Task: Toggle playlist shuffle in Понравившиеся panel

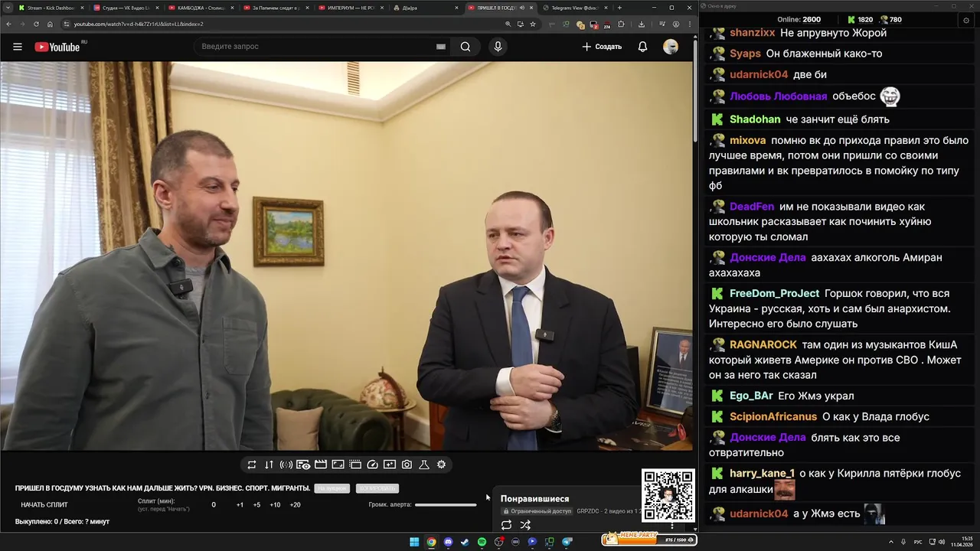Action: (525, 525)
